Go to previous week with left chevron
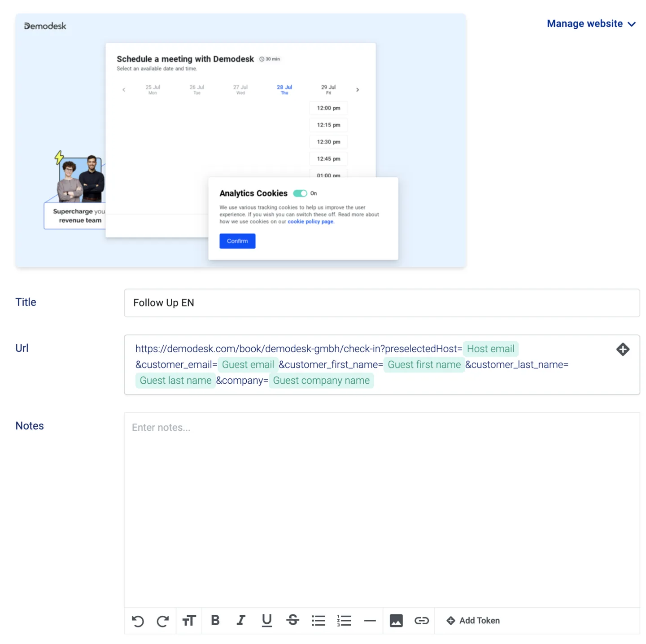 [x=124, y=90]
